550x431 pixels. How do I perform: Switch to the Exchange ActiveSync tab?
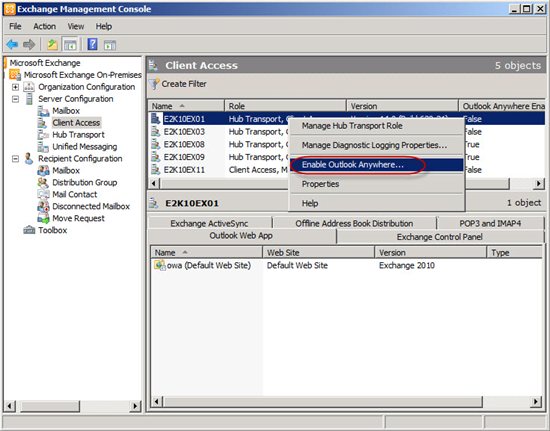pyautogui.click(x=209, y=223)
